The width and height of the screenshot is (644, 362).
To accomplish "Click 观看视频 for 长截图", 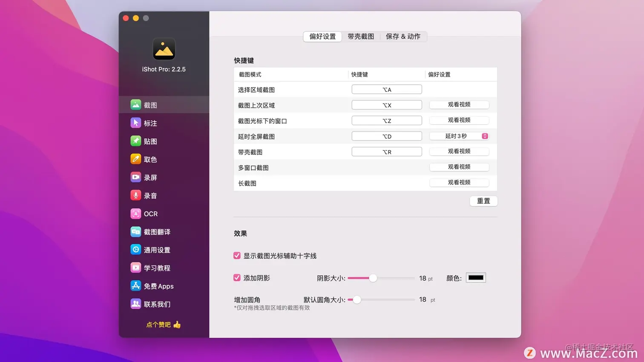I will point(459,182).
